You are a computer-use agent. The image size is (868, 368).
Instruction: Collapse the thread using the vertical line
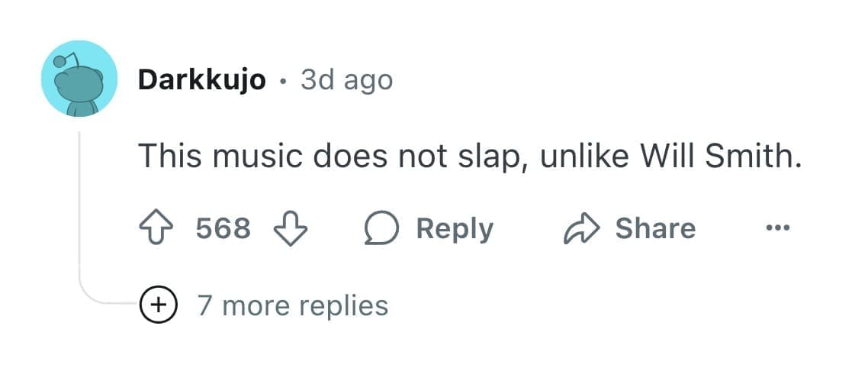79,206
